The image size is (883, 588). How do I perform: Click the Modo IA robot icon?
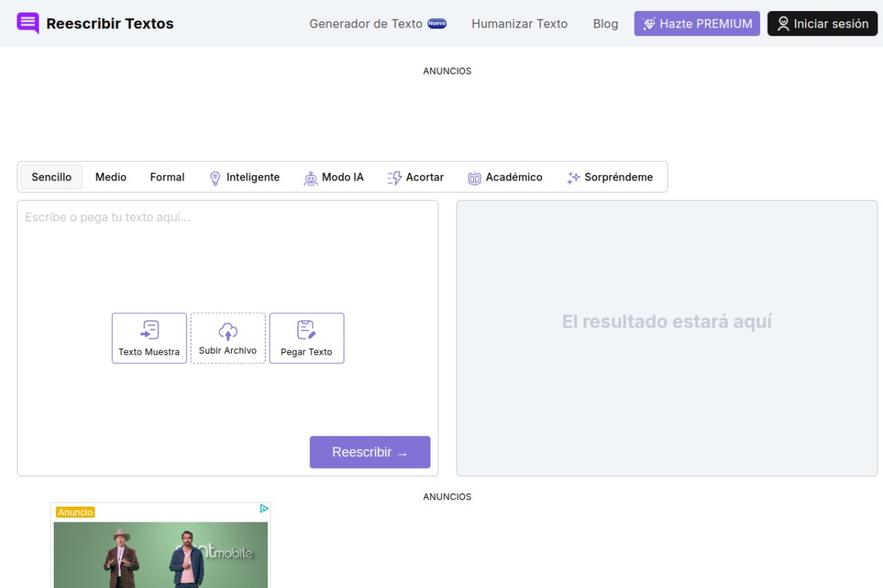(x=311, y=178)
